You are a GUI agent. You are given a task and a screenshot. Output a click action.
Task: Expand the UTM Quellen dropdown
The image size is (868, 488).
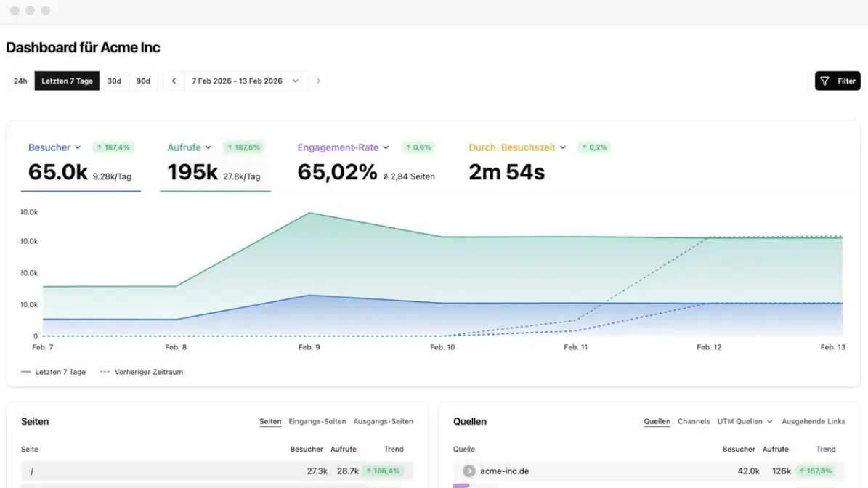tap(745, 422)
